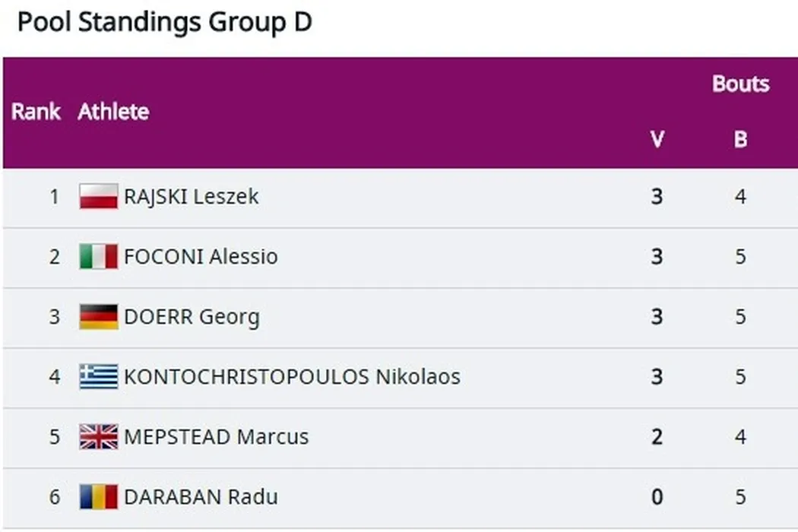The height and width of the screenshot is (532, 798).
Task: Click the Romania flag icon
Action: pyautogui.click(x=99, y=497)
